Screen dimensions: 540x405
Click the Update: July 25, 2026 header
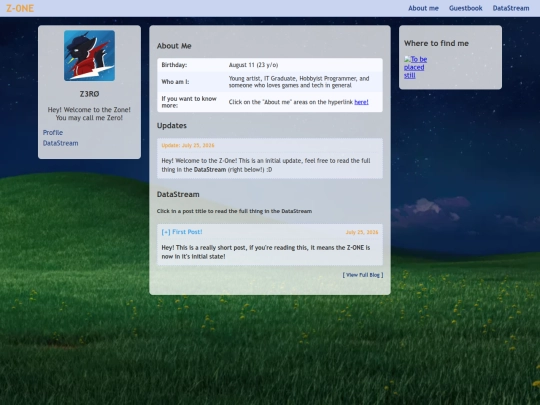tap(188, 145)
